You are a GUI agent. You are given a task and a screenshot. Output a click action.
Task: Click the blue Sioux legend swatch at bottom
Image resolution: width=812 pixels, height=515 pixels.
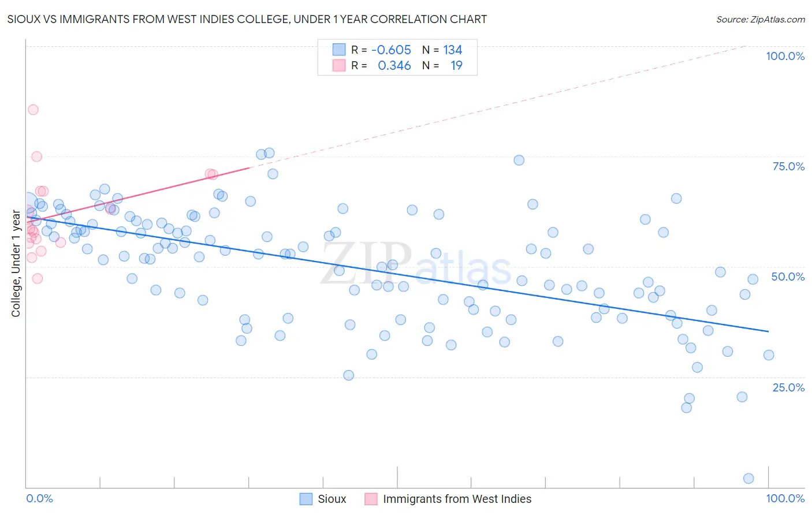coord(306,499)
